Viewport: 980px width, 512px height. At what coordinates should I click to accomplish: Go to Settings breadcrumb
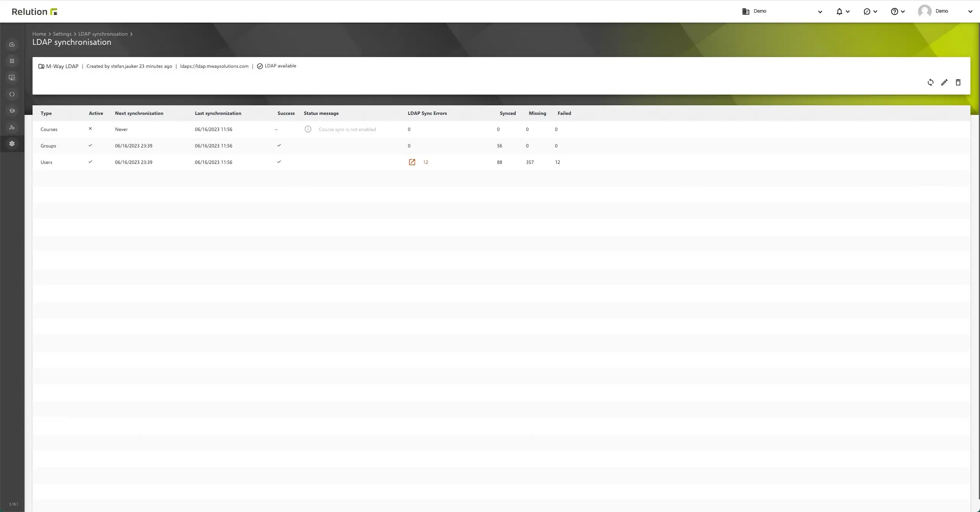pos(62,34)
